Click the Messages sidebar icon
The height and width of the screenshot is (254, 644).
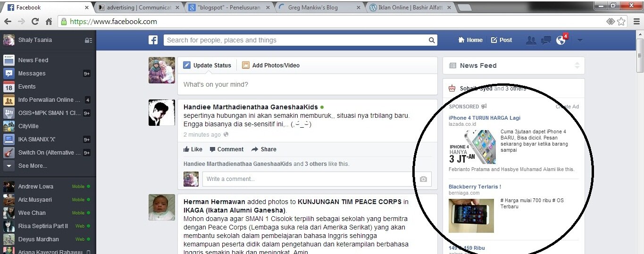point(9,73)
